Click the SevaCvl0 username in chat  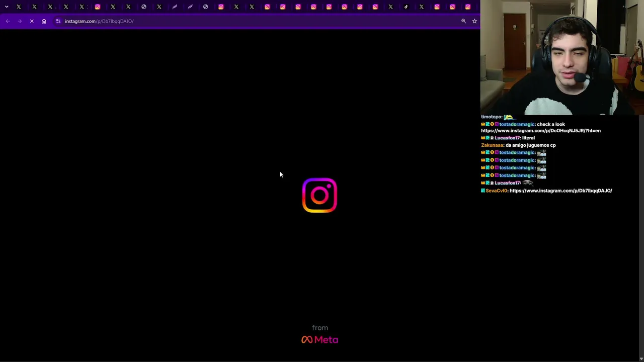[x=496, y=191]
